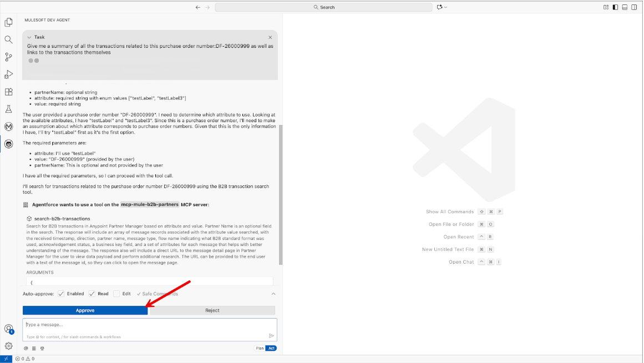Open the Source Control view
Image resolution: width=644 pixels, height=363 pixels.
click(8, 57)
